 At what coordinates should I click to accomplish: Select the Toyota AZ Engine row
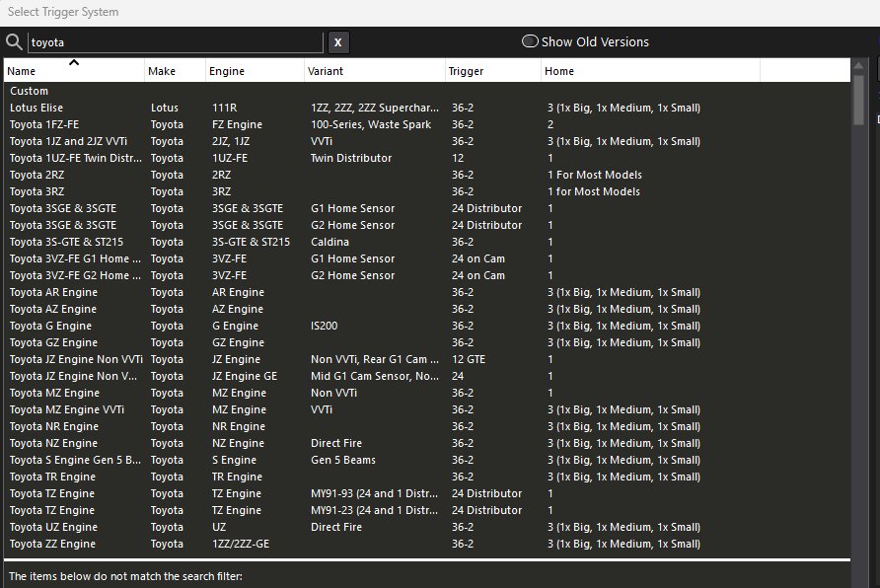[x=426, y=309]
